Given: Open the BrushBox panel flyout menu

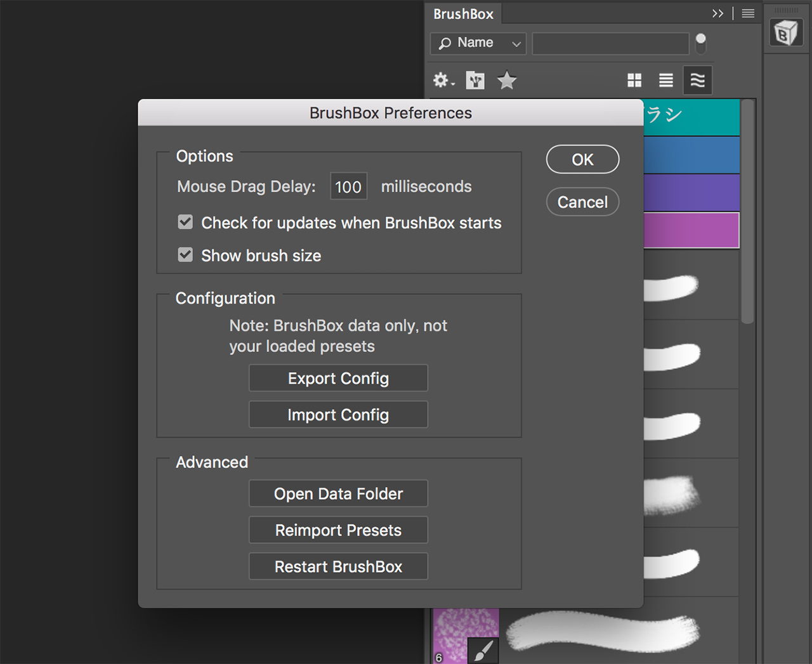Looking at the screenshot, I should tap(749, 13).
